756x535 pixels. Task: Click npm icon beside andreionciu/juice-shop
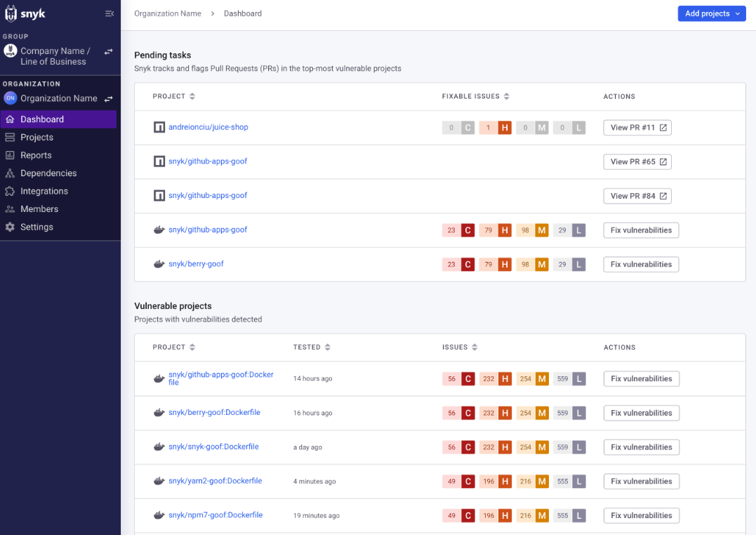click(x=159, y=127)
